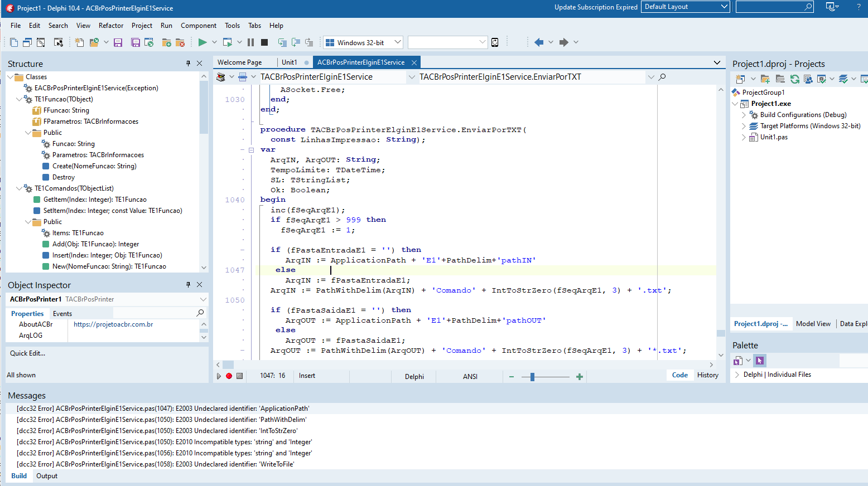Image resolution: width=868 pixels, height=486 pixels.
Task: Click the Open Project toolbar icon
Action: (149, 42)
